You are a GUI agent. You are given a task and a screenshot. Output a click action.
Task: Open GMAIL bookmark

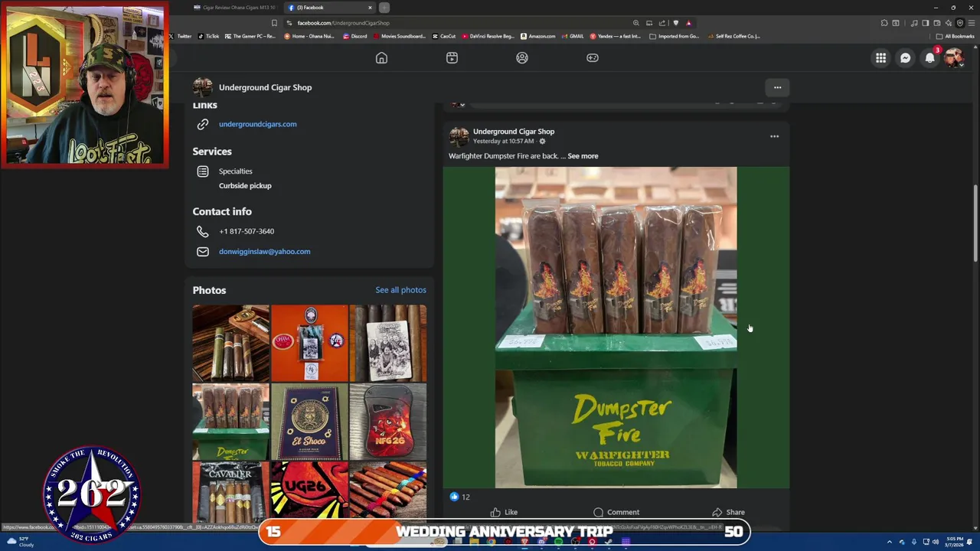tap(572, 36)
